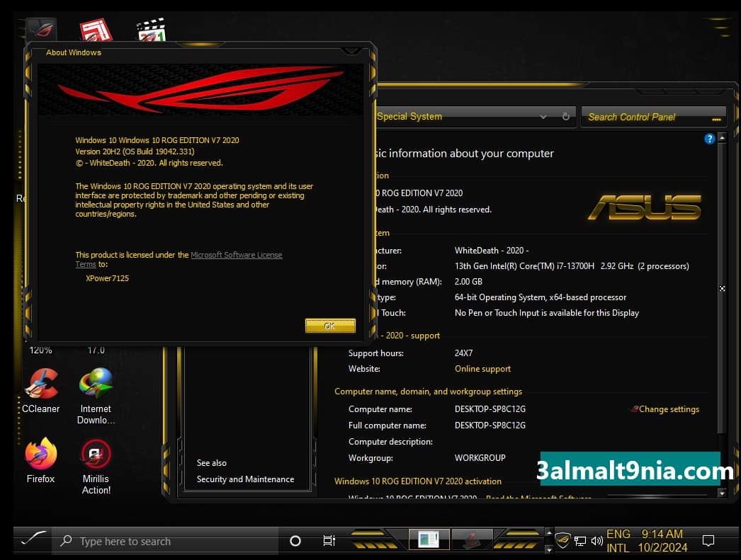Click the 2.00 GB memory value
741x560 pixels.
468,282
